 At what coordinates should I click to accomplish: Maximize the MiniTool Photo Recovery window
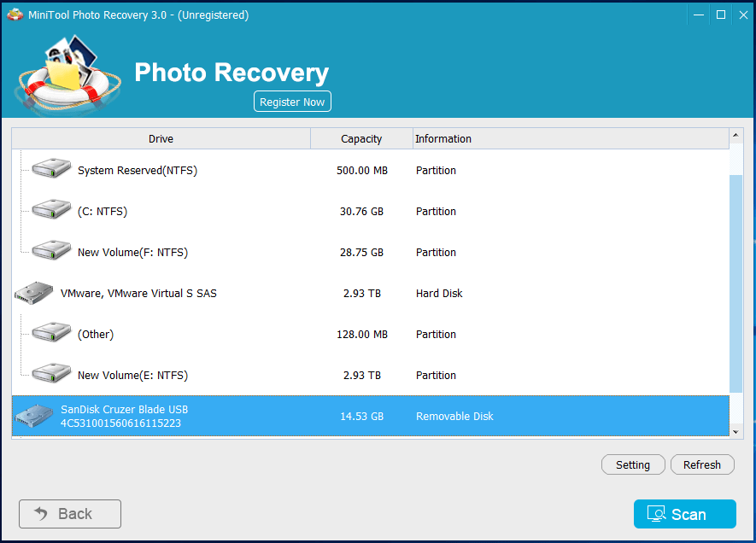click(x=721, y=15)
